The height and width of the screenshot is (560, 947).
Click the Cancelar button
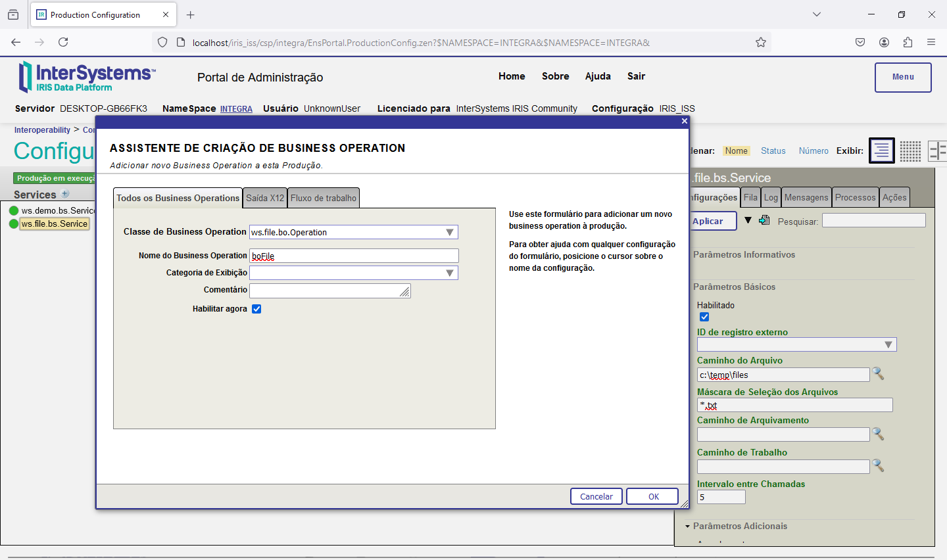[x=596, y=496]
